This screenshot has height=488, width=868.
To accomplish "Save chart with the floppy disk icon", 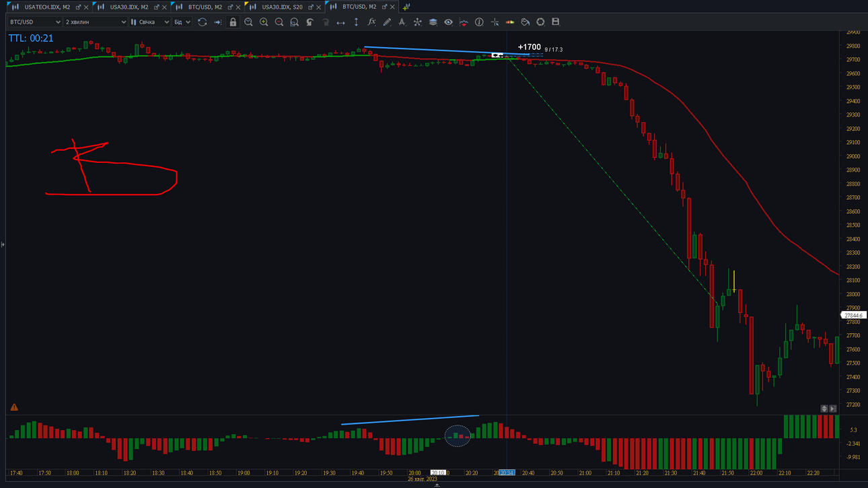I will [556, 22].
